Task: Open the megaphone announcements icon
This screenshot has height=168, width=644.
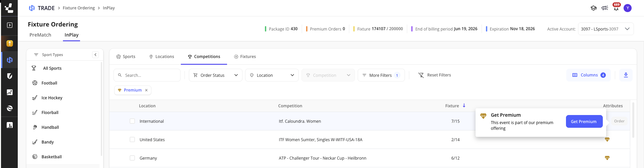Action: point(605,8)
